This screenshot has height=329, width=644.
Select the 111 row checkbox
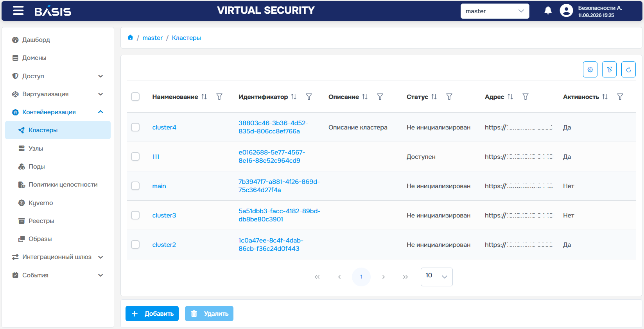(135, 156)
